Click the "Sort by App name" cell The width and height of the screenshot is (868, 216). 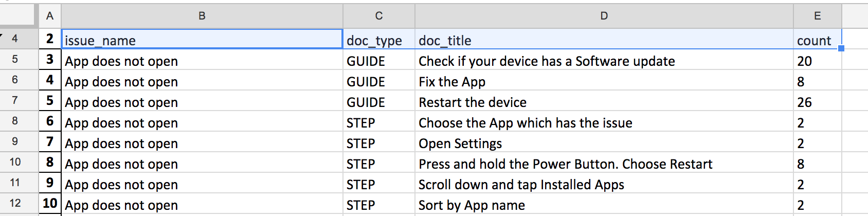[604, 205]
